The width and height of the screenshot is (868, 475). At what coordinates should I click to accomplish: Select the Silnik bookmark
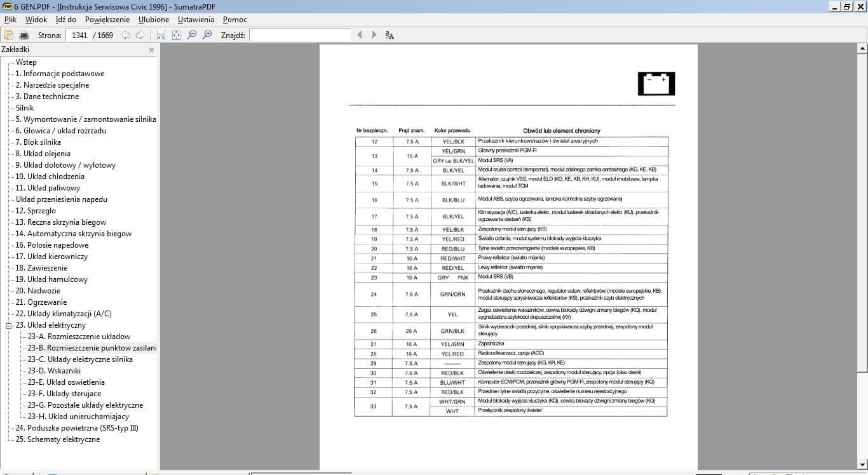25,108
